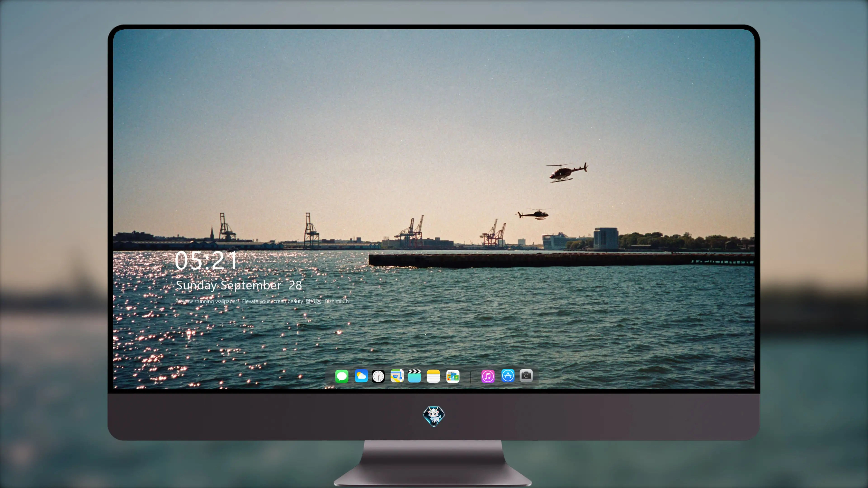Open the App Store icon
Screen dimensions: 868x488
[x=508, y=375]
